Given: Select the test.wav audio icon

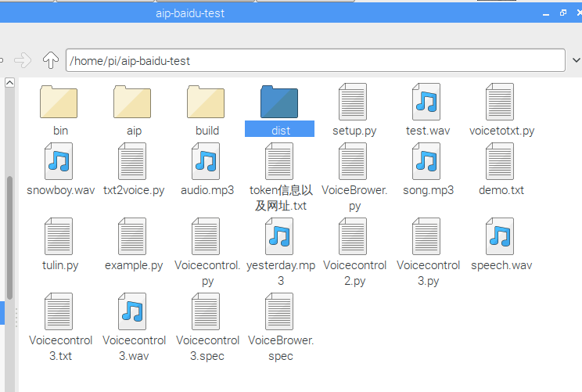Looking at the screenshot, I should click(x=426, y=102).
